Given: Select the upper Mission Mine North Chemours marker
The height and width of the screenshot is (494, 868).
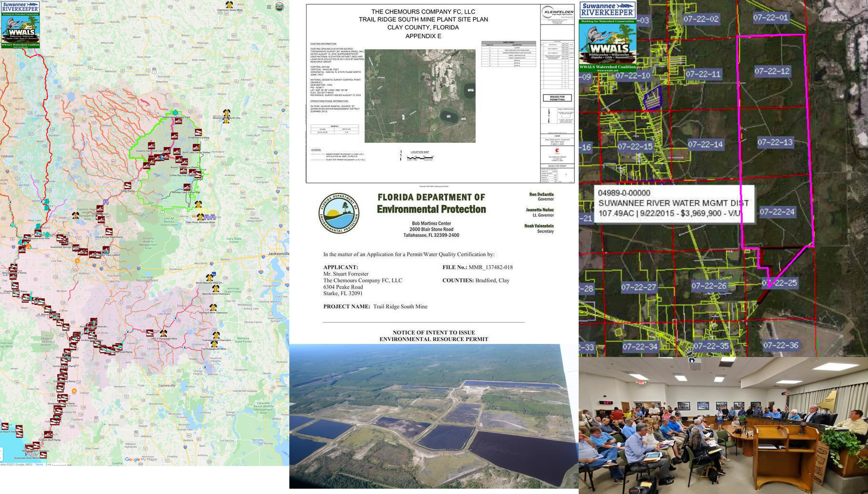Looking at the screenshot, I should [226, 113].
